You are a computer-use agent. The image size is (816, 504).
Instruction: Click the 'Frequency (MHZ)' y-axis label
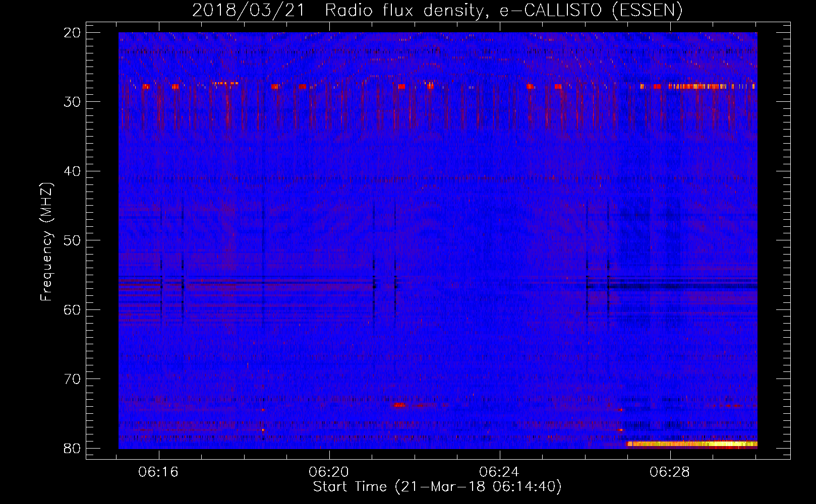[x=46, y=242]
